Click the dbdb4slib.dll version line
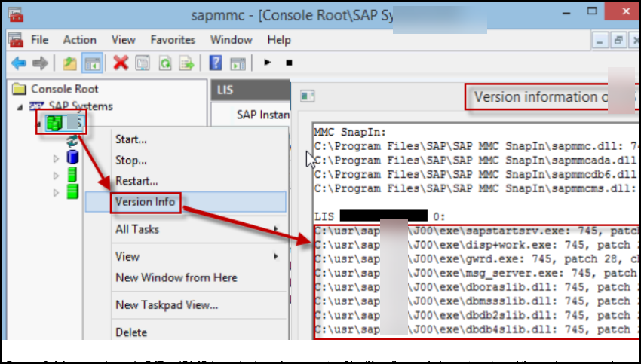The height and width of the screenshot is (364, 641). pos(477,329)
